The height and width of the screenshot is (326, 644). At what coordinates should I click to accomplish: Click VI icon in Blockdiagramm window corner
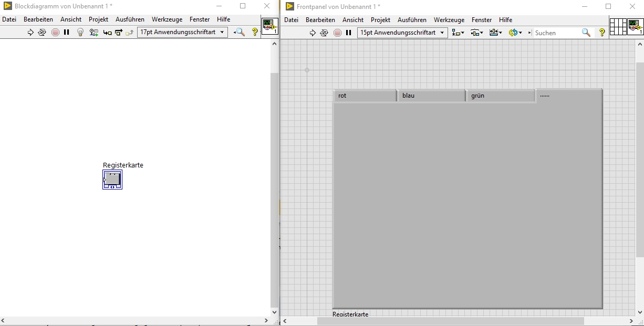270,26
